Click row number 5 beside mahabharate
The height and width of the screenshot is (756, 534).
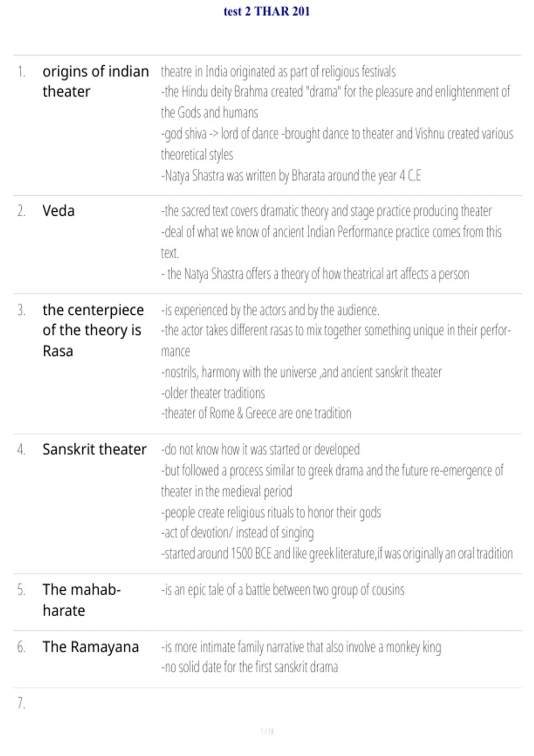pos(21,590)
